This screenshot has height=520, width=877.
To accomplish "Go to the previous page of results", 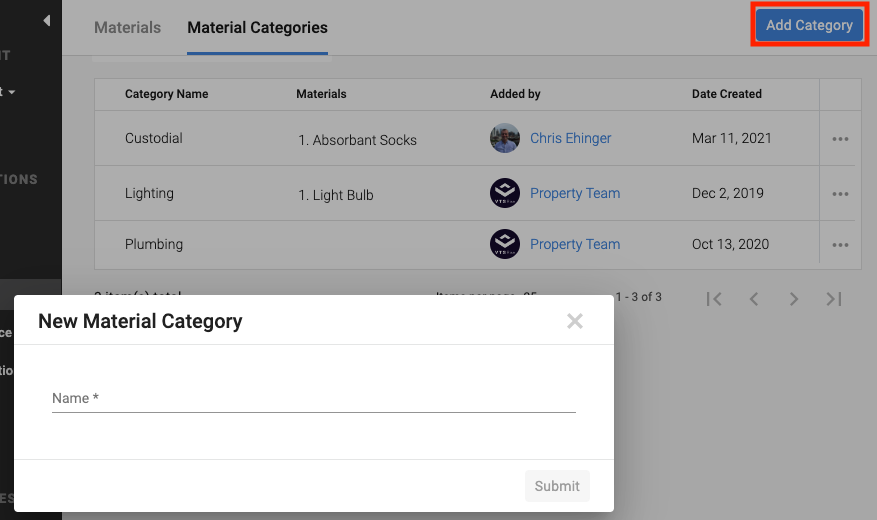I will click(x=754, y=299).
